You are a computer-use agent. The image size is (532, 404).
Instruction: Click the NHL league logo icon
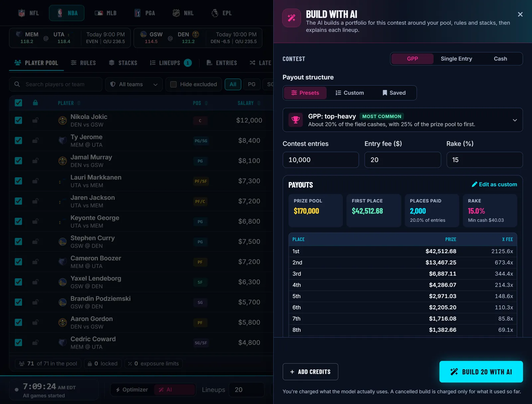tap(176, 13)
